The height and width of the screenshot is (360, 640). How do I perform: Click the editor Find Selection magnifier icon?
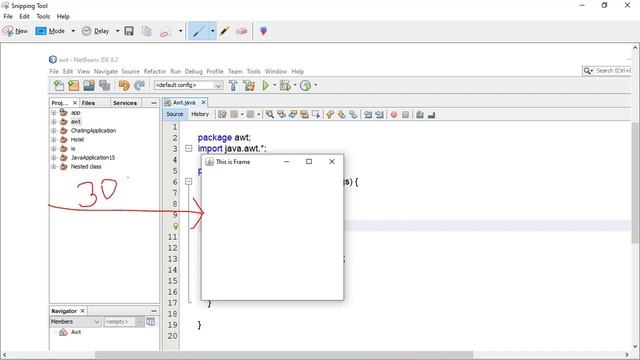(270, 115)
